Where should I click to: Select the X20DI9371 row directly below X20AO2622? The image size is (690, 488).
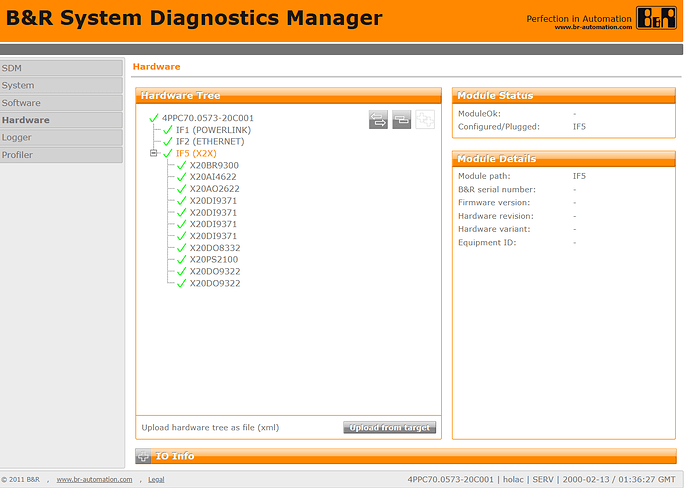point(213,201)
